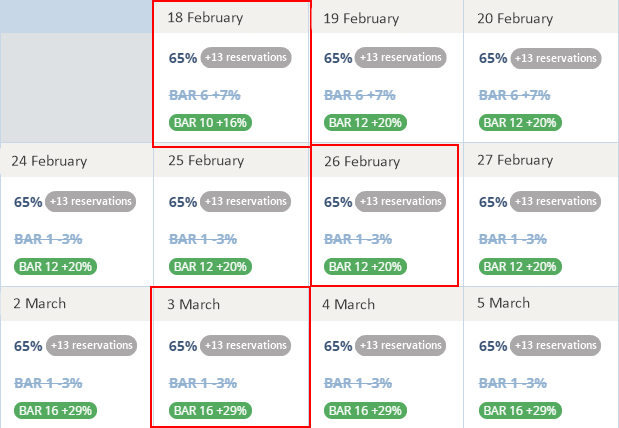The width and height of the screenshot is (619, 428).
Task: Open the +13 reservations badge on 18 February
Action: pos(246,58)
